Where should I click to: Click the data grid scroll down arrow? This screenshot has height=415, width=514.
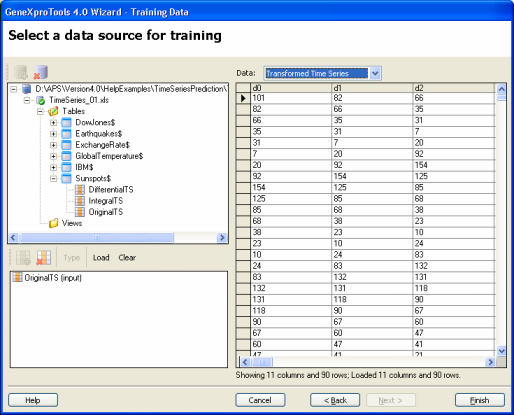(x=501, y=351)
